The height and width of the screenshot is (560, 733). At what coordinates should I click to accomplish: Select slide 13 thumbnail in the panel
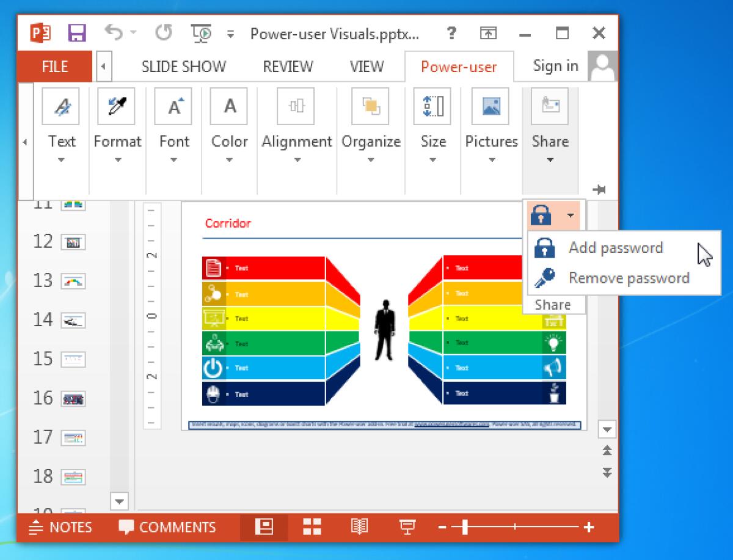click(73, 280)
